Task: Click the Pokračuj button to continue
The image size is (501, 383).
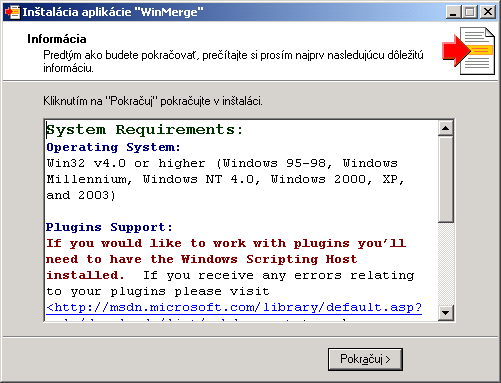Action: [x=365, y=359]
